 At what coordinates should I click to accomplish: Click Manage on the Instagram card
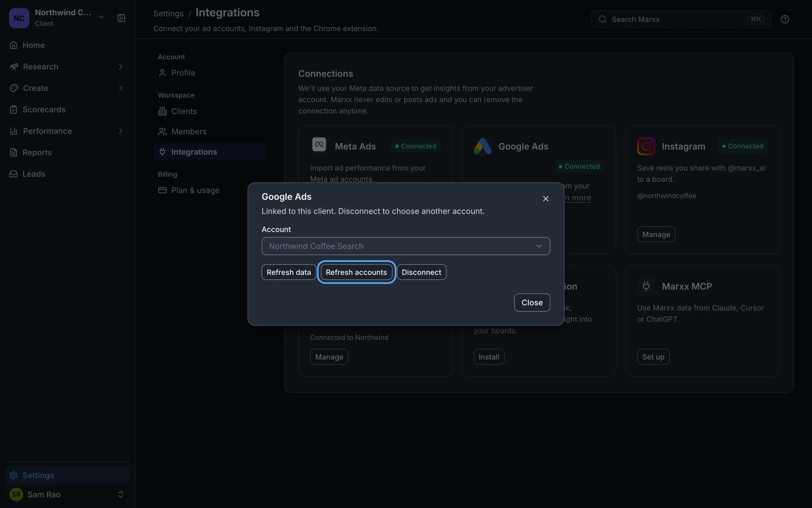pos(656,234)
